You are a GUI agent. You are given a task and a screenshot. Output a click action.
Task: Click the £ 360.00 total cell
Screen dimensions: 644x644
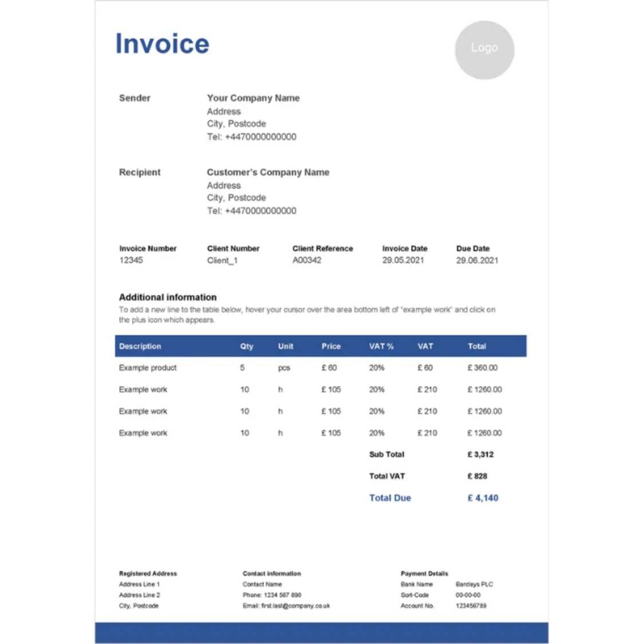coord(483,368)
